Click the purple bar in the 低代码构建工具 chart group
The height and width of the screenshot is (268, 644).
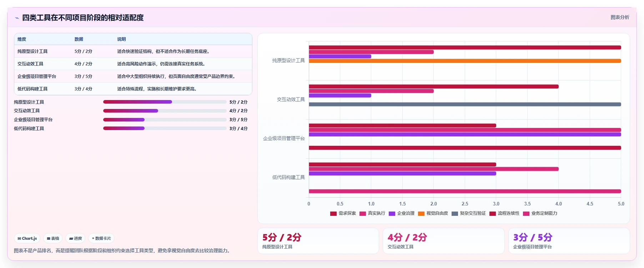tap(402, 173)
